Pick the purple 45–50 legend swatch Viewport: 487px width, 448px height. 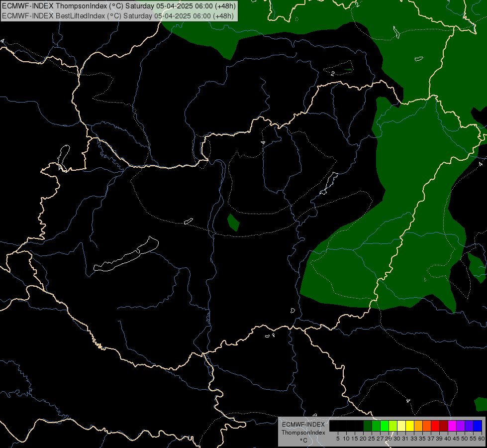pyautogui.click(x=461, y=426)
